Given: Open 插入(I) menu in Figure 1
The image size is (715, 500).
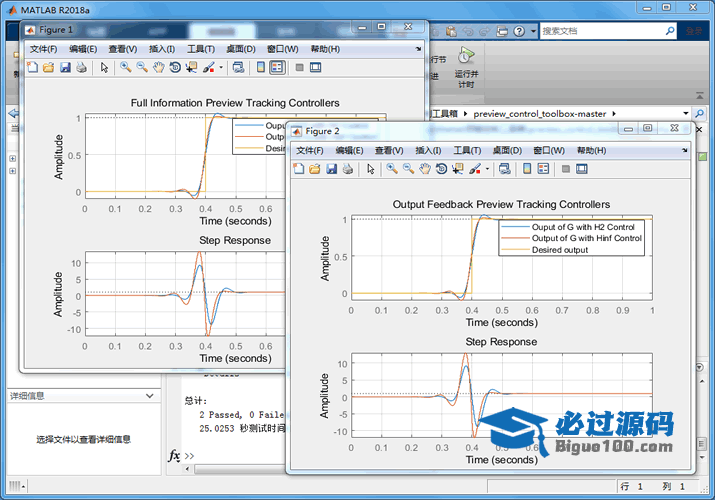Looking at the screenshot, I should click(162, 49).
